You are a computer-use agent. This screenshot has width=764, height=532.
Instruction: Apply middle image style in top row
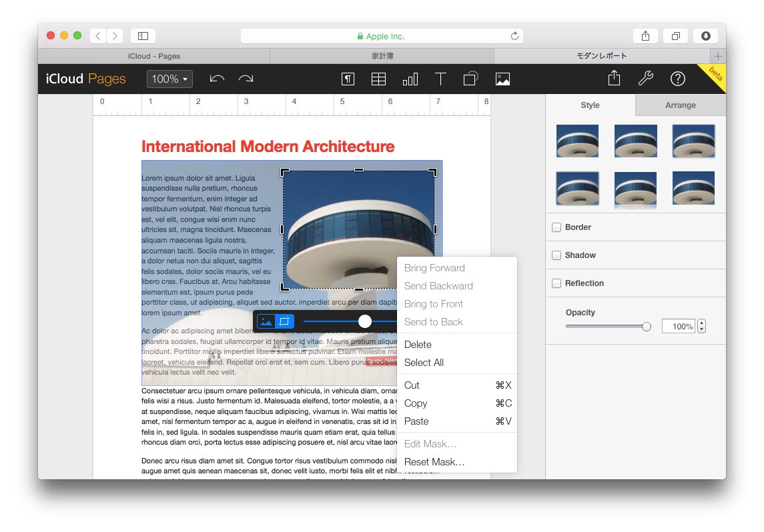(x=635, y=141)
